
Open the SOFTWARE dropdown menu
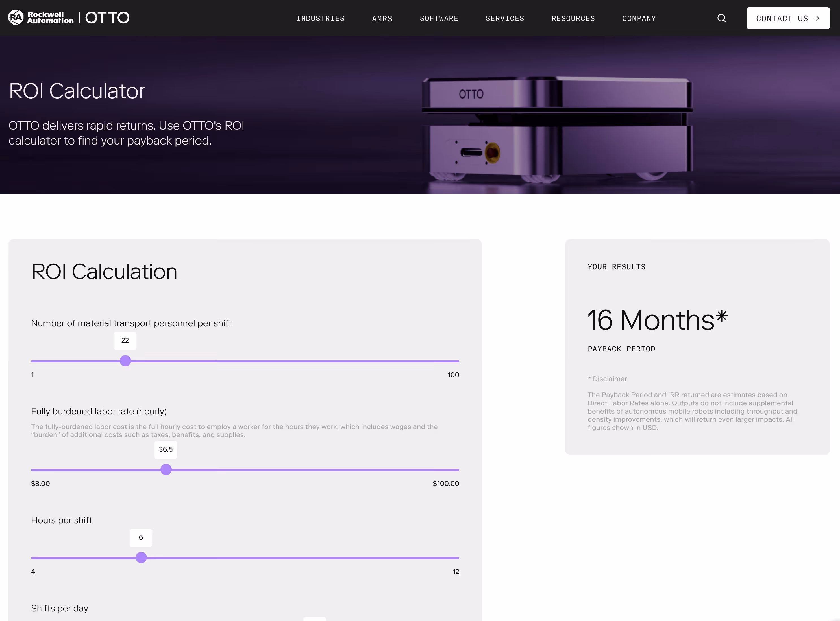click(x=439, y=18)
